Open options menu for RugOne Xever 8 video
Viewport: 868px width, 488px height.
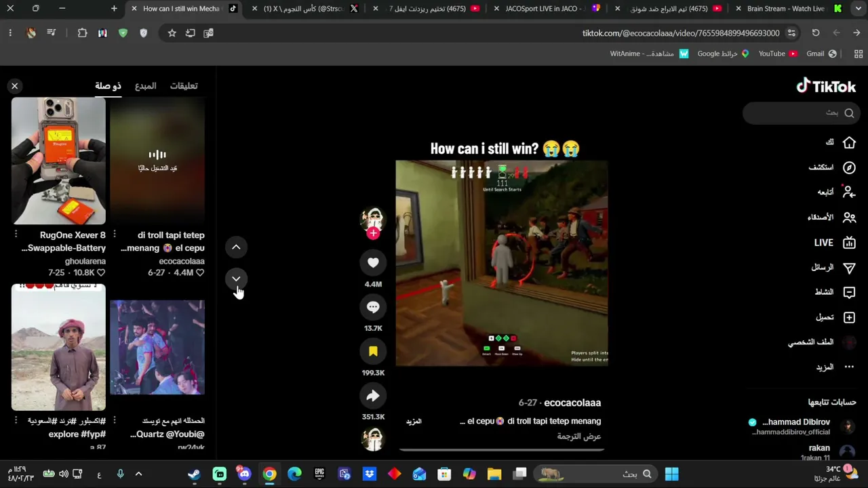[16, 235]
